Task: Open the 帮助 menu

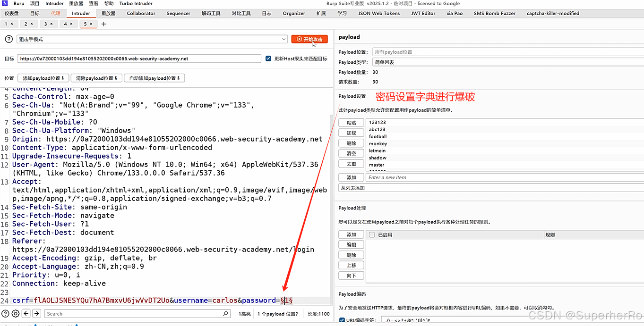Action: coord(109,3)
